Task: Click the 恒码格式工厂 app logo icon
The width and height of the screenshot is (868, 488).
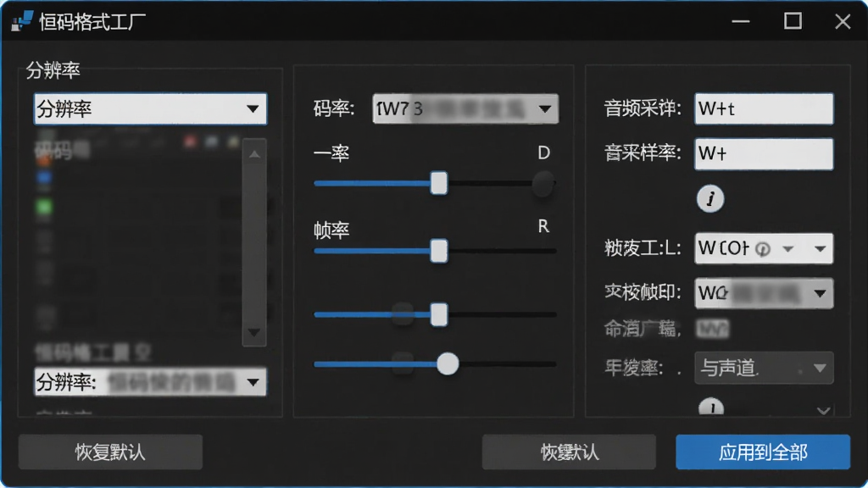Action: click(22, 21)
